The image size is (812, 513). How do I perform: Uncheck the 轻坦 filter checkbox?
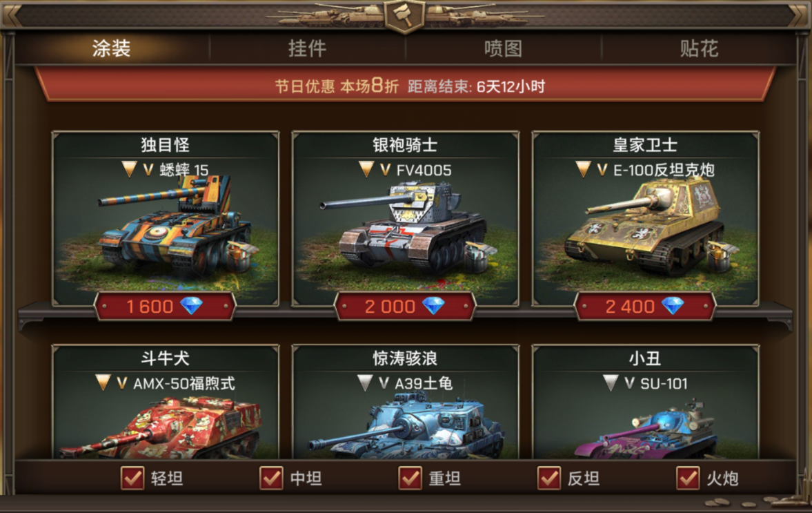click(132, 478)
